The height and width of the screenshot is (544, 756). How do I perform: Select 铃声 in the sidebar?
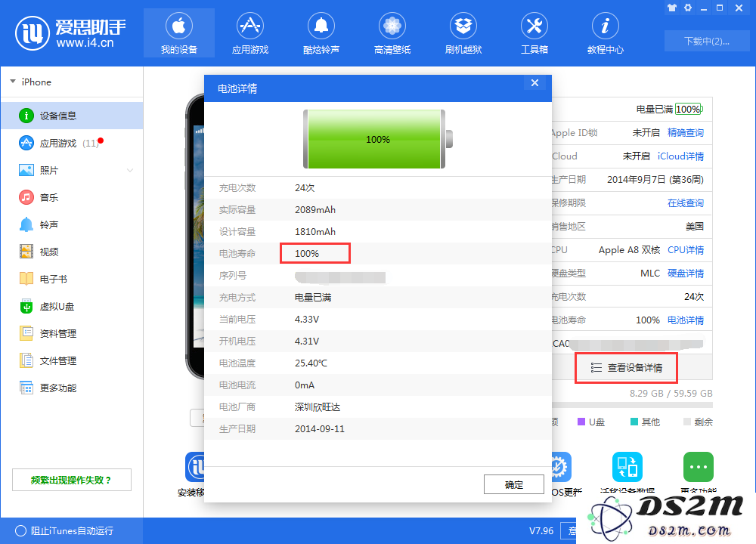[x=72, y=224]
